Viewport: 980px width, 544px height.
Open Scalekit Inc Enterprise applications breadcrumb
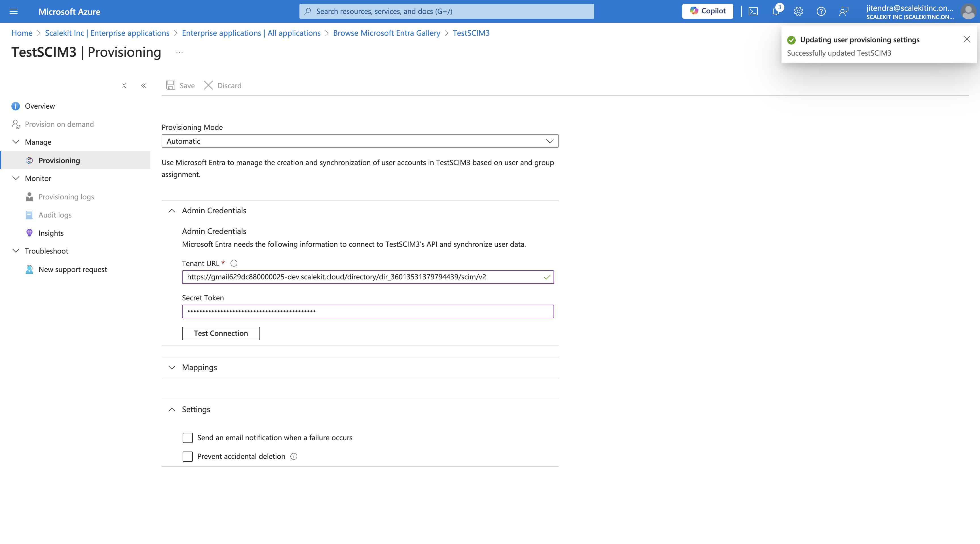[107, 33]
